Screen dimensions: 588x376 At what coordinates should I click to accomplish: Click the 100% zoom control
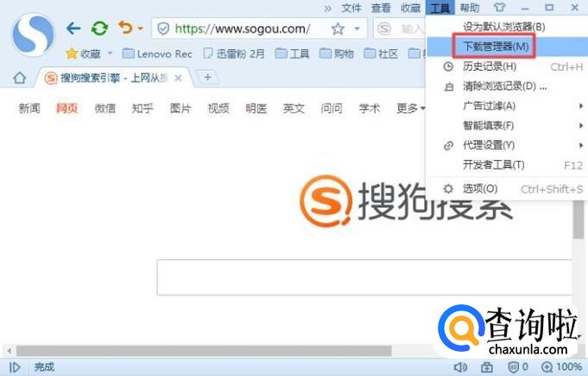click(x=562, y=367)
